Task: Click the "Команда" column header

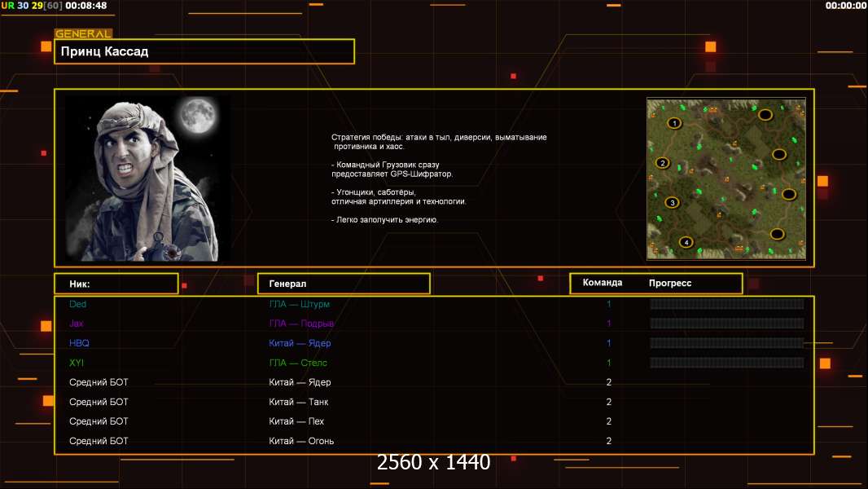Action: tap(603, 283)
